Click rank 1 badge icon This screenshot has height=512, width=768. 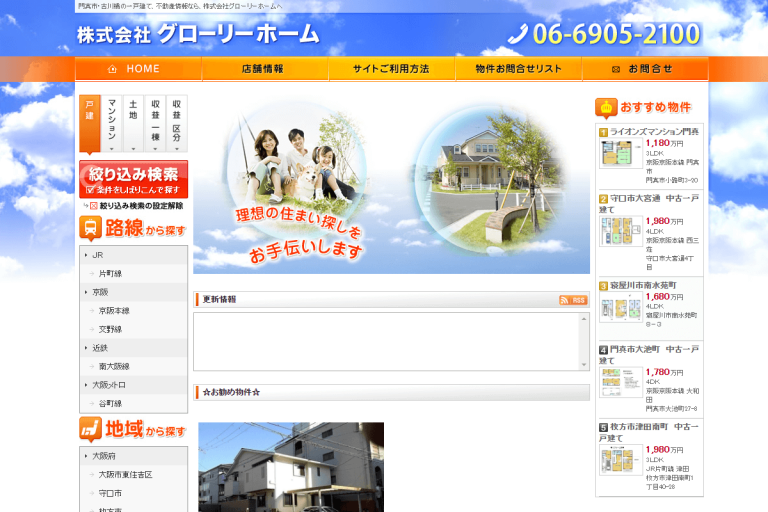[603, 132]
